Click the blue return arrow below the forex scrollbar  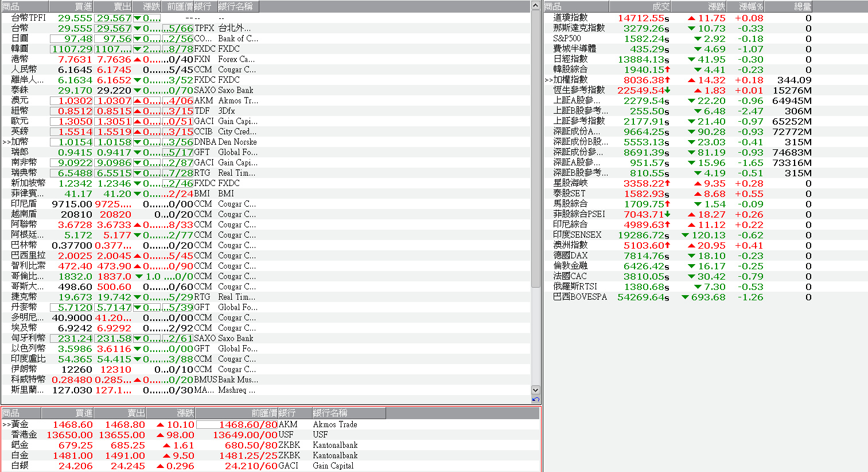tap(536, 400)
